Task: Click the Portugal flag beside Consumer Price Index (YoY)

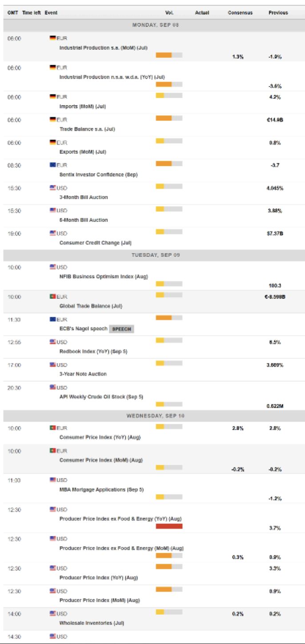Action: pyautogui.click(x=52, y=428)
